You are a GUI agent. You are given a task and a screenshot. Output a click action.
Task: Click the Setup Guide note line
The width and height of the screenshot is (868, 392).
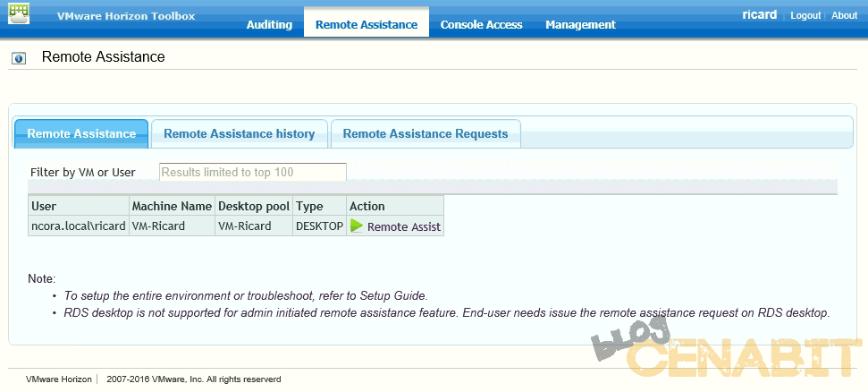tap(247, 295)
